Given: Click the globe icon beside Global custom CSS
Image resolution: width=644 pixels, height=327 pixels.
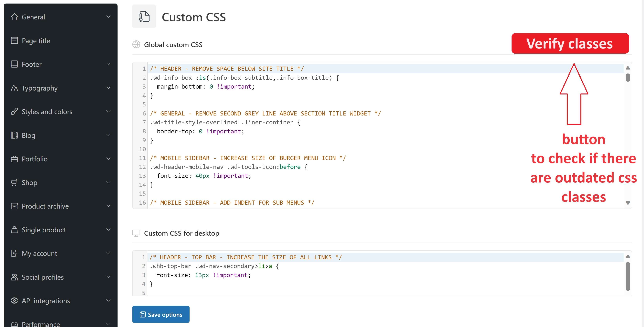Looking at the screenshot, I should 136,45.
